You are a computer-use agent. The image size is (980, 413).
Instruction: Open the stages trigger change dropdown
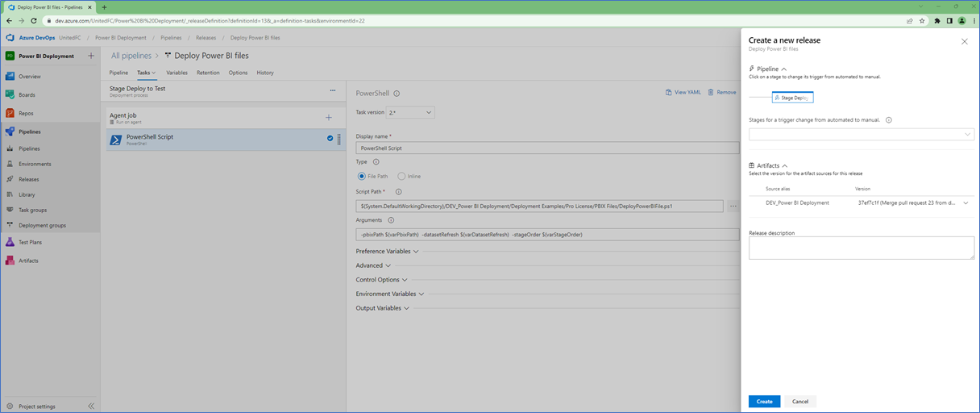click(x=862, y=135)
